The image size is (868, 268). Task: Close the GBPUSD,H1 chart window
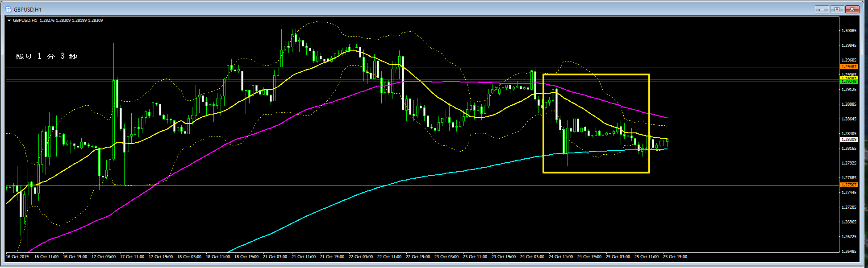tap(852, 9)
